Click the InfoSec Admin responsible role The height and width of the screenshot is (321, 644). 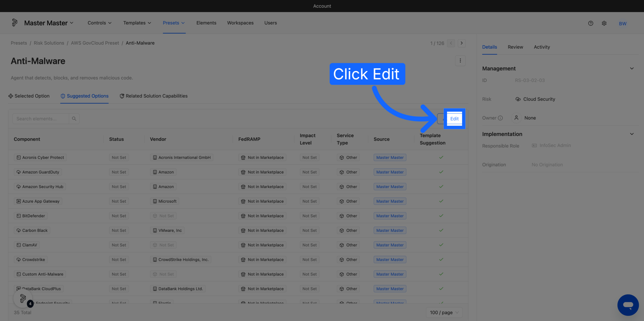coord(551,145)
